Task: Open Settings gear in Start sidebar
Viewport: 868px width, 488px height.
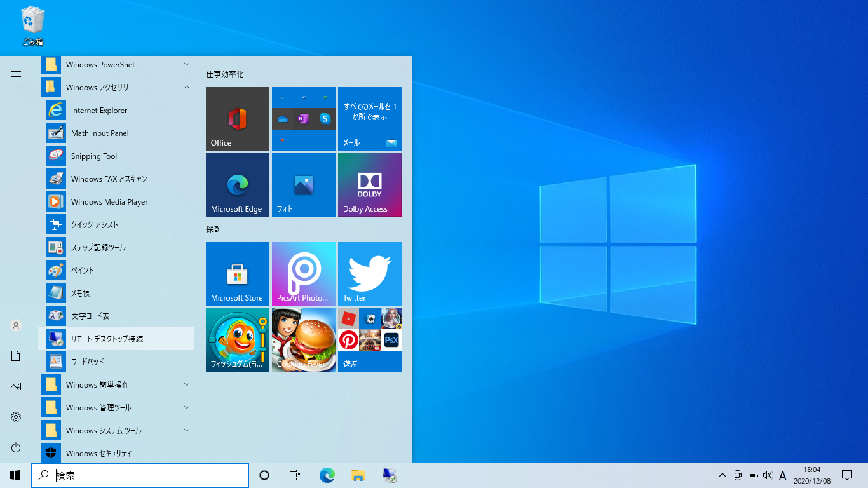Action: pyautogui.click(x=16, y=417)
